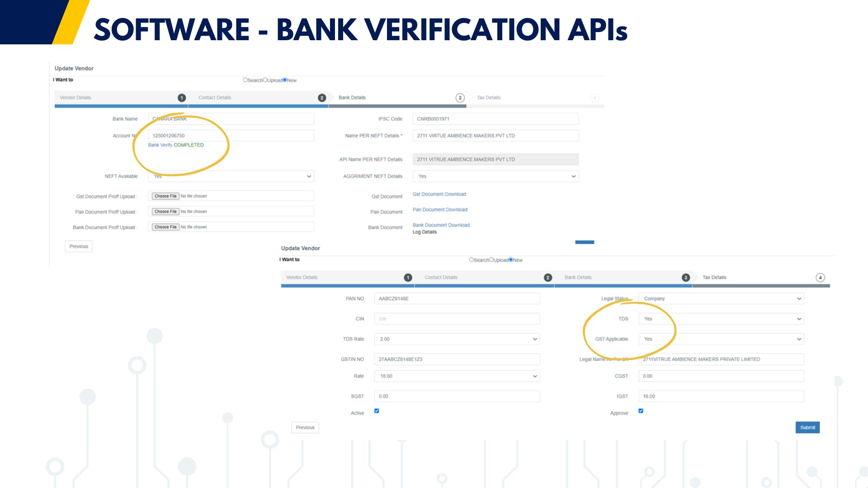
Task: Select the Search radio in upper form
Action: pyautogui.click(x=245, y=80)
